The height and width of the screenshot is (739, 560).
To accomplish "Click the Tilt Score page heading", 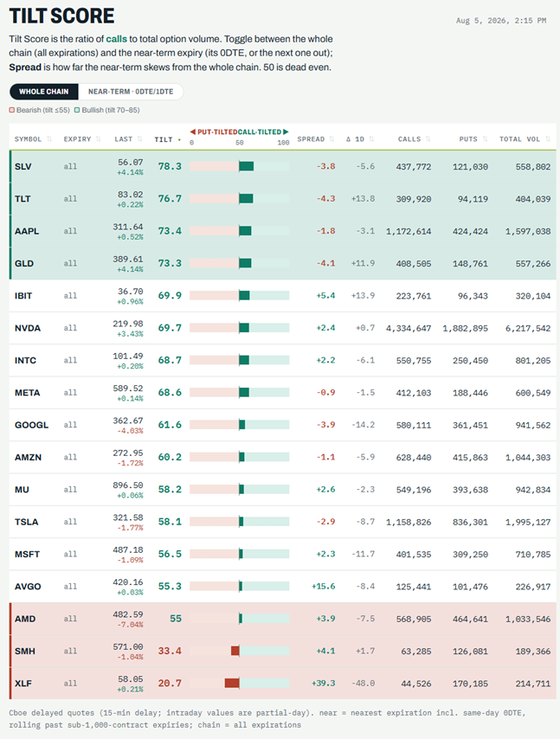I will [x=61, y=16].
